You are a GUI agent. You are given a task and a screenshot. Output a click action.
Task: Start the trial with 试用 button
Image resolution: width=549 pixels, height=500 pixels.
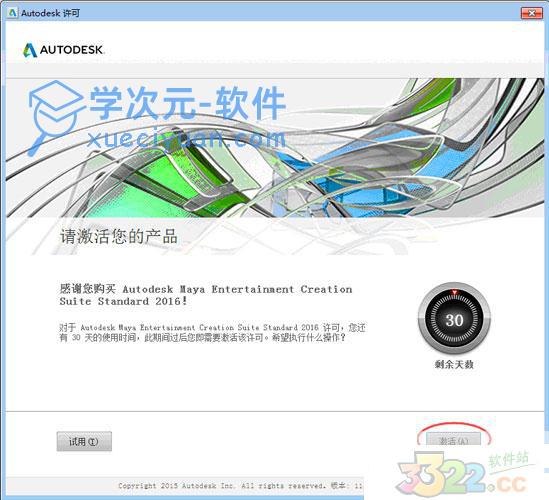tap(84, 442)
